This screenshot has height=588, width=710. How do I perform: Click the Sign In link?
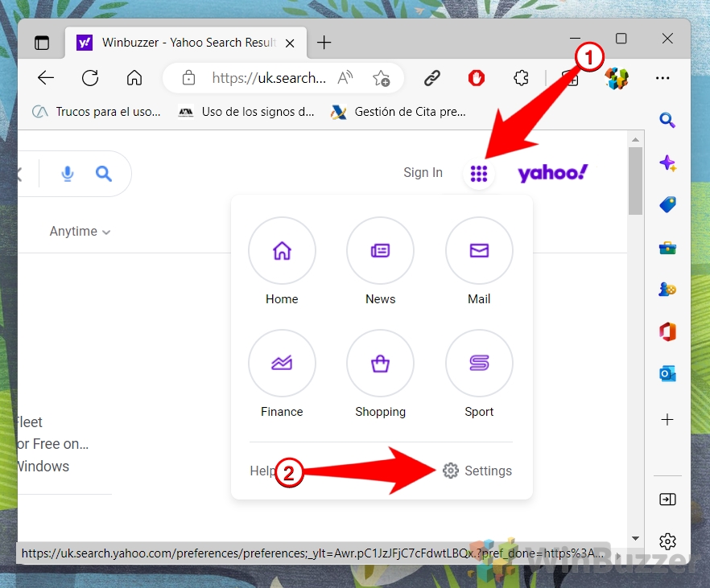click(x=423, y=172)
